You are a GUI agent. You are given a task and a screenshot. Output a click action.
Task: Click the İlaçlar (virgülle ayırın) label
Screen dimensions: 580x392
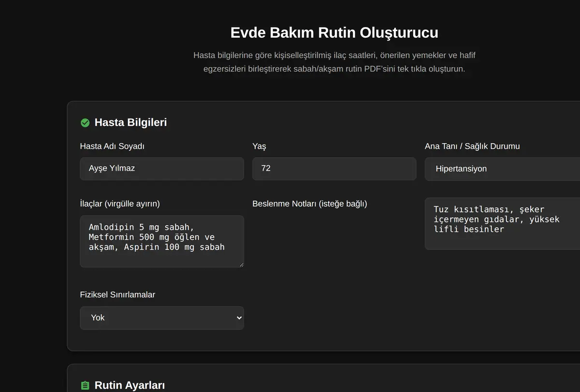coord(120,203)
